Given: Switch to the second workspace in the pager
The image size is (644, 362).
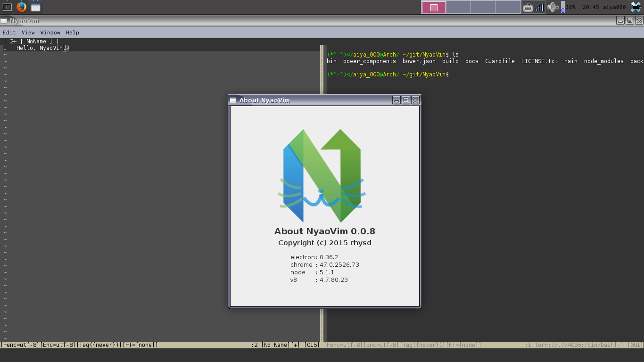Looking at the screenshot, I should pos(458,7).
